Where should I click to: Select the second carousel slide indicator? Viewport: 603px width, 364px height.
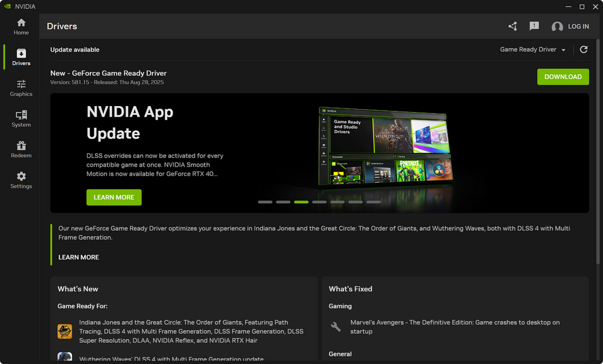coord(283,202)
